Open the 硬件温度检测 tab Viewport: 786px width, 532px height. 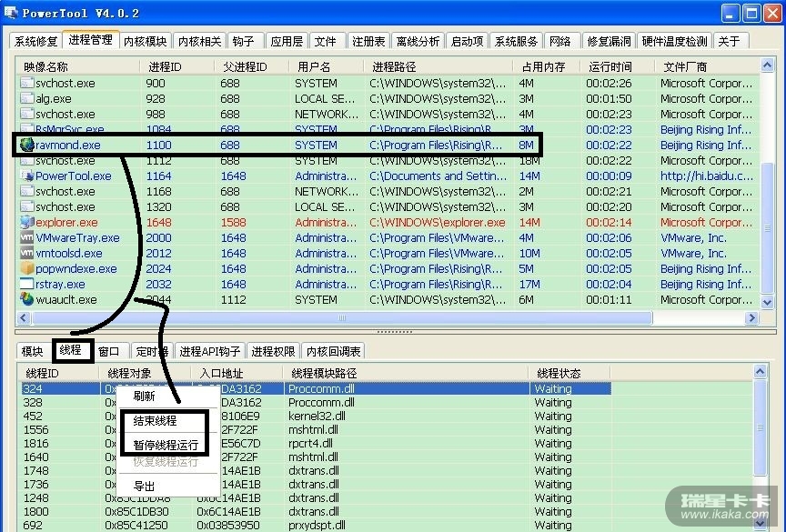(675, 41)
